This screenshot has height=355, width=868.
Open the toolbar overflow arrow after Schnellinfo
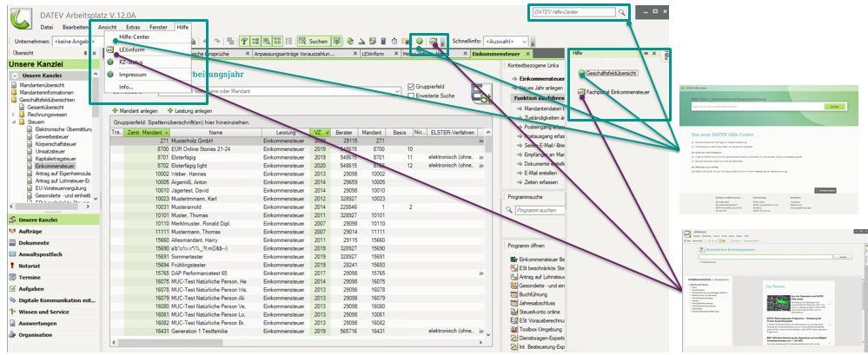533,43
